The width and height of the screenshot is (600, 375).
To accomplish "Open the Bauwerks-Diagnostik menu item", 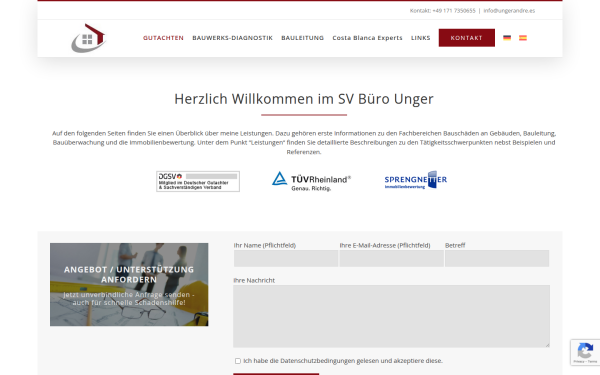I will [x=233, y=38].
